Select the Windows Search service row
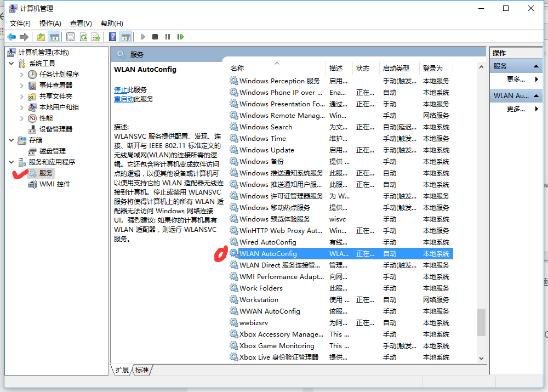The height and width of the screenshot is (392, 548). coord(341,127)
